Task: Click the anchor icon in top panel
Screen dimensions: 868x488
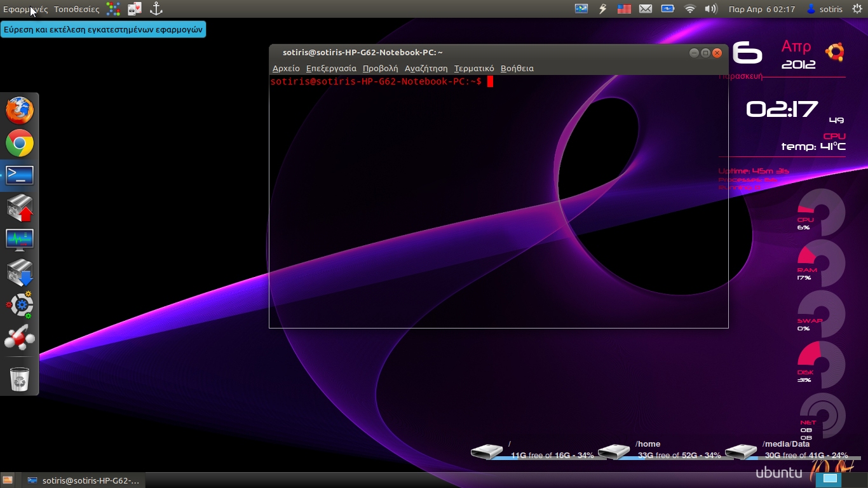Action: click(156, 9)
